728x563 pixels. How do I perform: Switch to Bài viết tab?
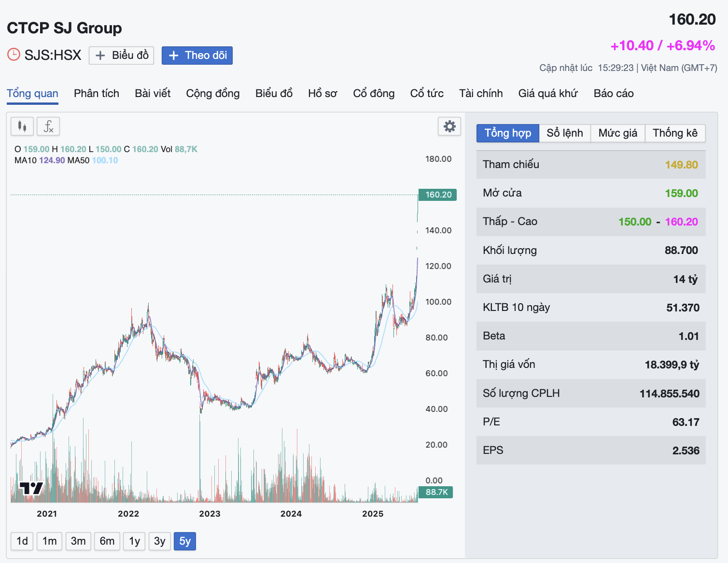tap(153, 94)
